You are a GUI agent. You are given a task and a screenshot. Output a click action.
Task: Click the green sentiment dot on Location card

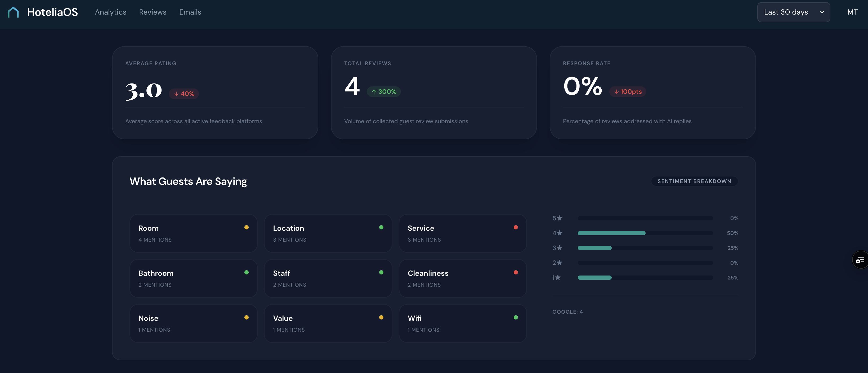pyautogui.click(x=381, y=227)
